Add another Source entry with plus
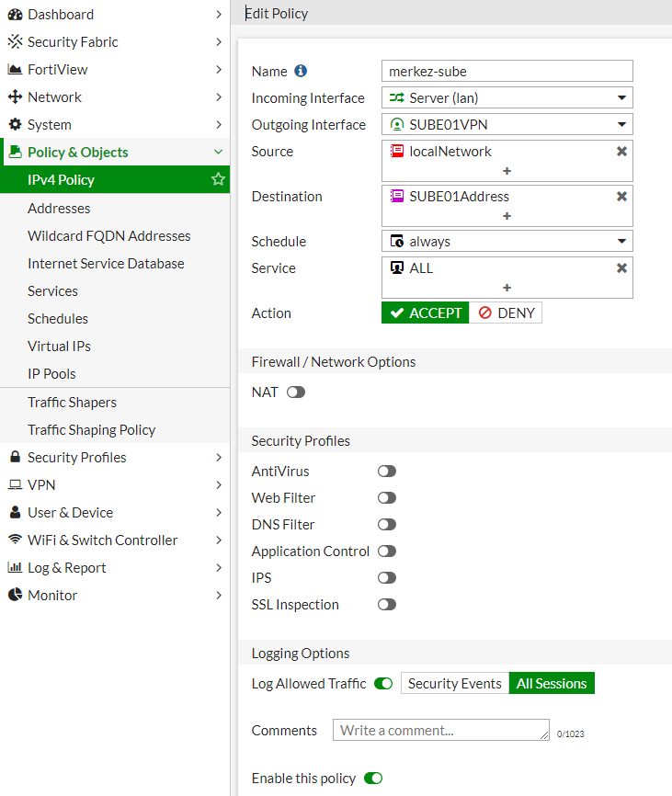 coord(507,171)
